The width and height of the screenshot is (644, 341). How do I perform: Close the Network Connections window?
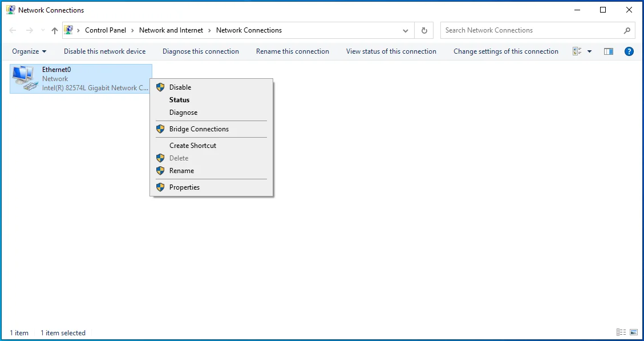point(629,10)
